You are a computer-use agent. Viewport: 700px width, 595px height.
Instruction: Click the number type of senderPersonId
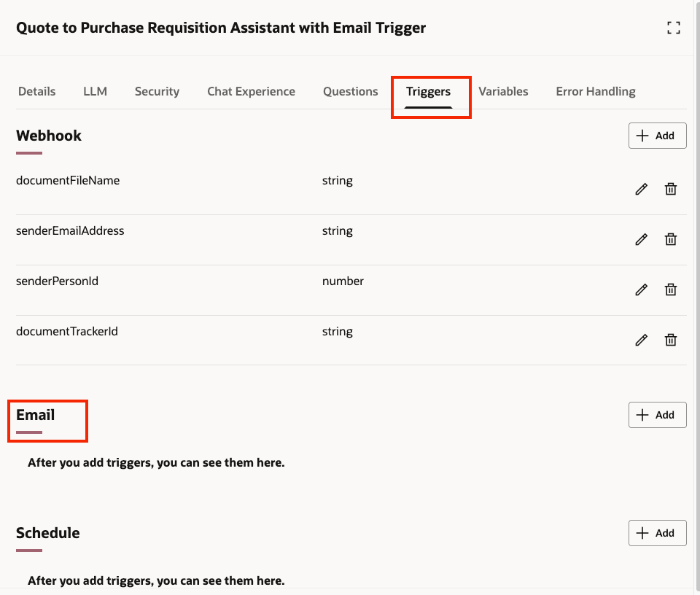click(343, 281)
